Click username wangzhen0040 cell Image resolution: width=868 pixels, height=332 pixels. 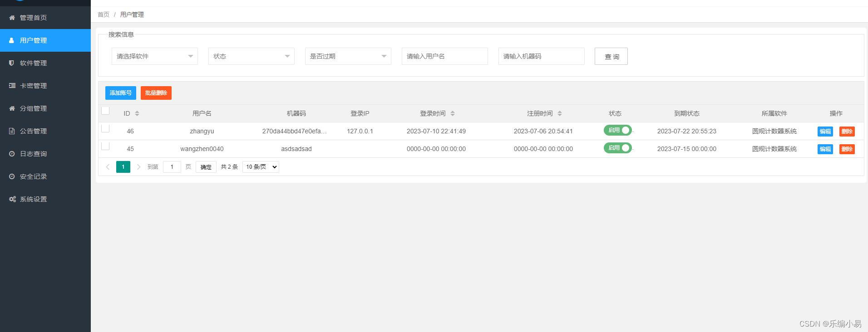point(202,149)
